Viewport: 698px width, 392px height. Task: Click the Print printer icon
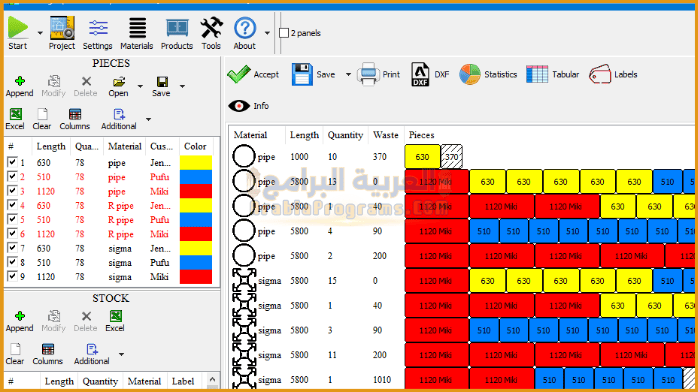(x=368, y=74)
